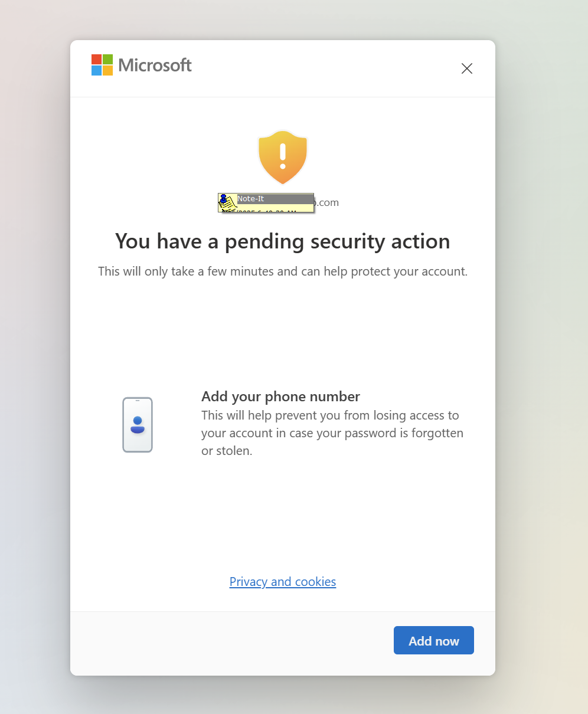The height and width of the screenshot is (714, 588).
Task: Click the green square of the Microsoft logo
Action: [107, 60]
